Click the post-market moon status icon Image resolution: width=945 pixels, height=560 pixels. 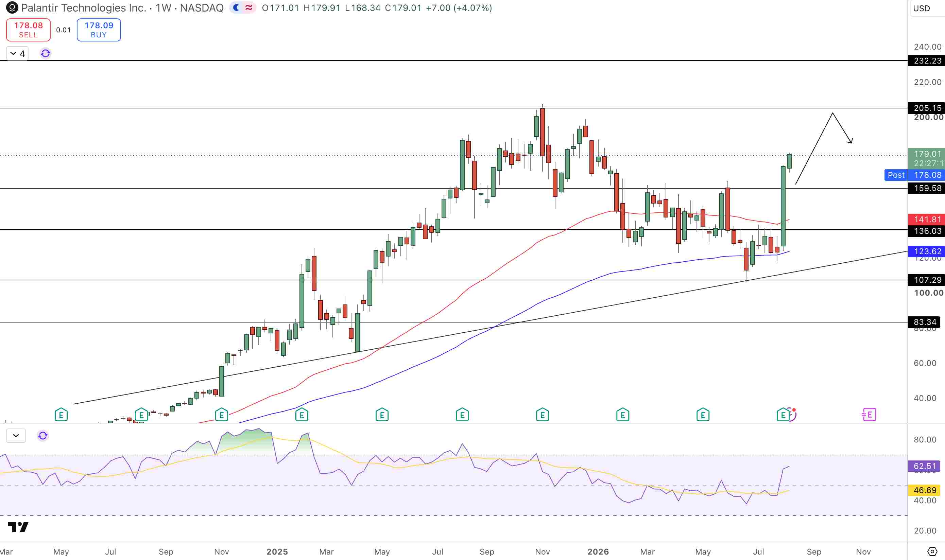[236, 8]
